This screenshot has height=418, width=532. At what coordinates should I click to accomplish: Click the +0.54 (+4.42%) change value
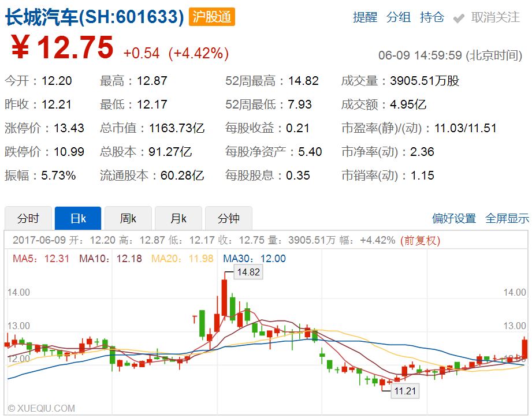(x=176, y=53)
